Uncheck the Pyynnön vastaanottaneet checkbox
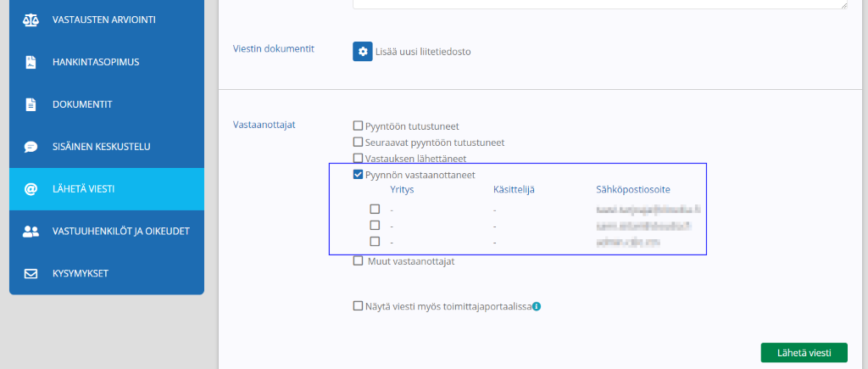 [x=359, y=175]
